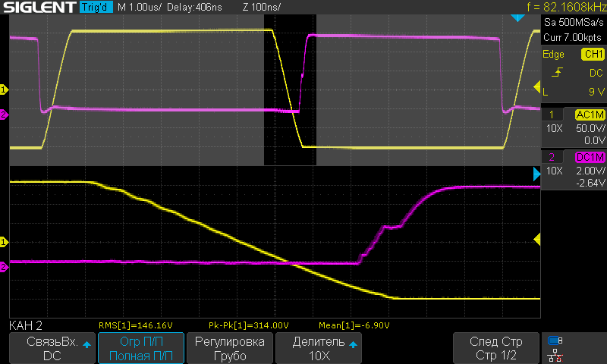Toggle Регулировка Грубо adjustment mode
The image size is (607, 364).
(230, 348)
